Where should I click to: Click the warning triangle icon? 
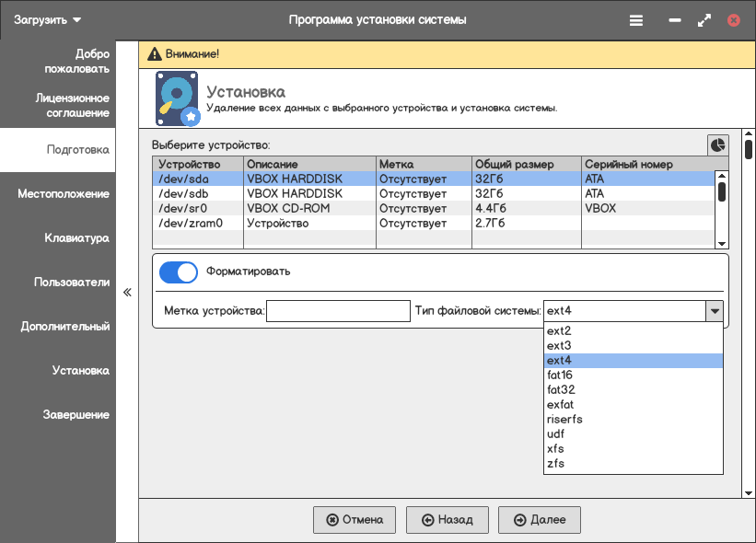(x=153, y=53)
